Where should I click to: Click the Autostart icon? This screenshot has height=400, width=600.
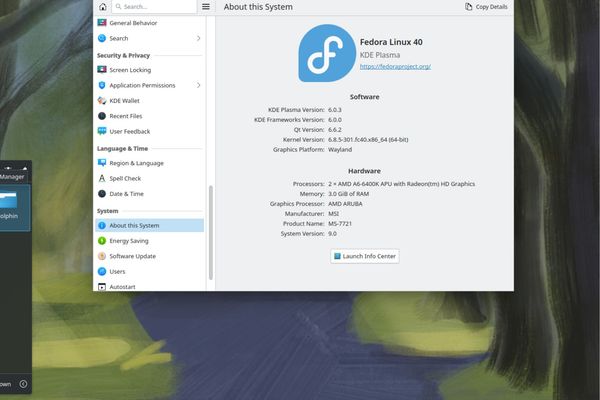(102, 287)
